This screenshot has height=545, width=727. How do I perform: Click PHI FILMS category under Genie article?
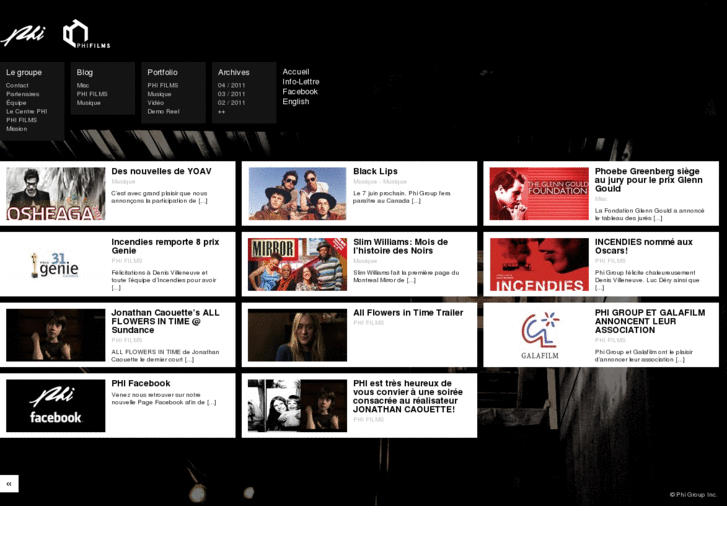click(x=127, y=261)
